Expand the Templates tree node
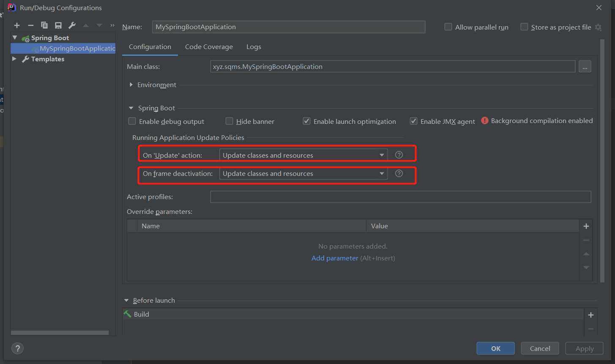Viewport: 615px width, 364px height. coord(15,59)
